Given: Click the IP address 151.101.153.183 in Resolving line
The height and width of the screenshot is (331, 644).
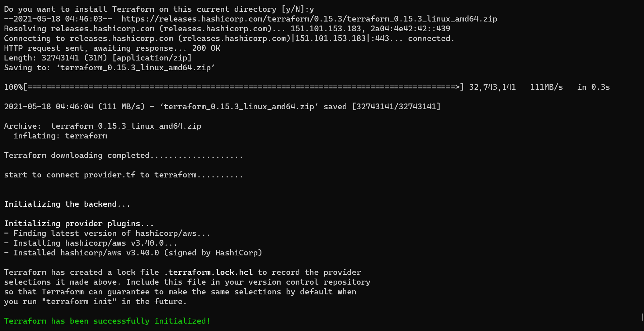Looking at the screenshot, I should tap(326, 29).
